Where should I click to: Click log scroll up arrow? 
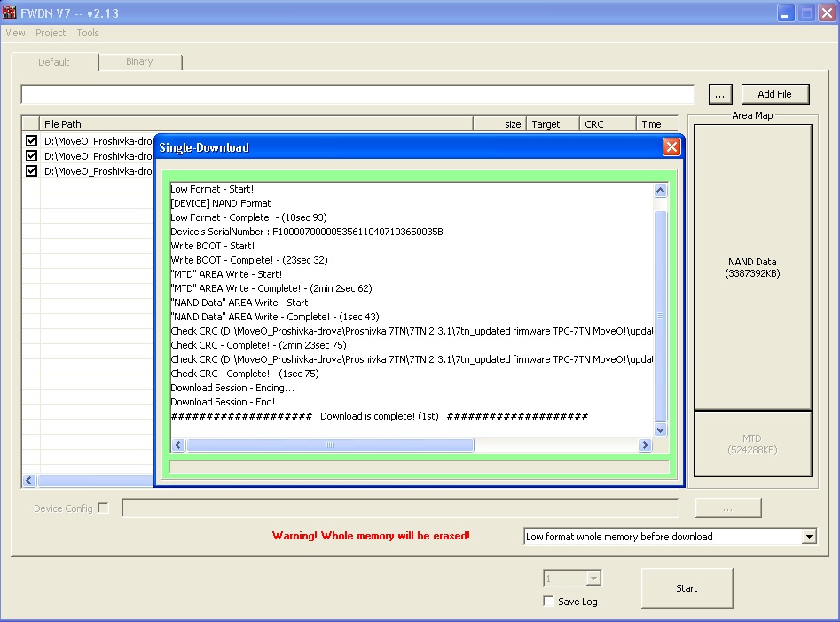click(x=661, y=190)
